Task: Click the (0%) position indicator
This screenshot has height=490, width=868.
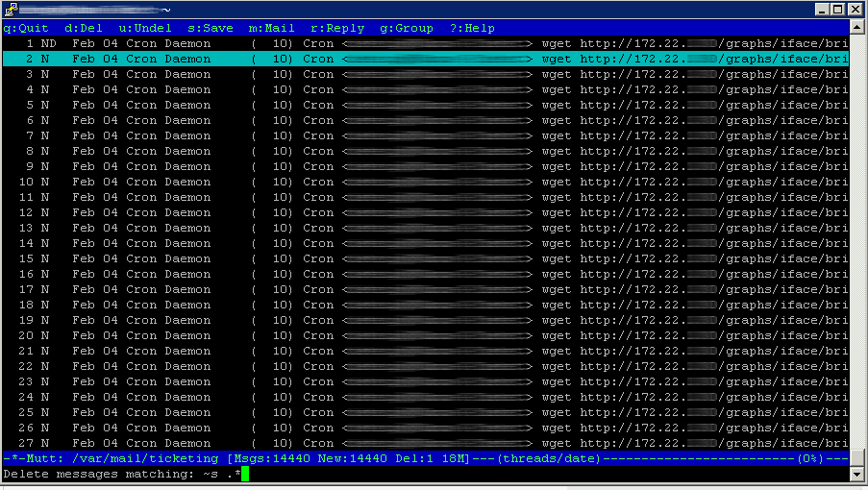Action: tap(810, 458)
